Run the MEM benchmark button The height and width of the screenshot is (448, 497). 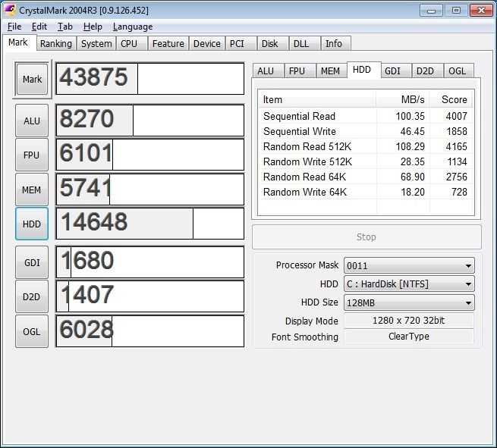[32, 190]
